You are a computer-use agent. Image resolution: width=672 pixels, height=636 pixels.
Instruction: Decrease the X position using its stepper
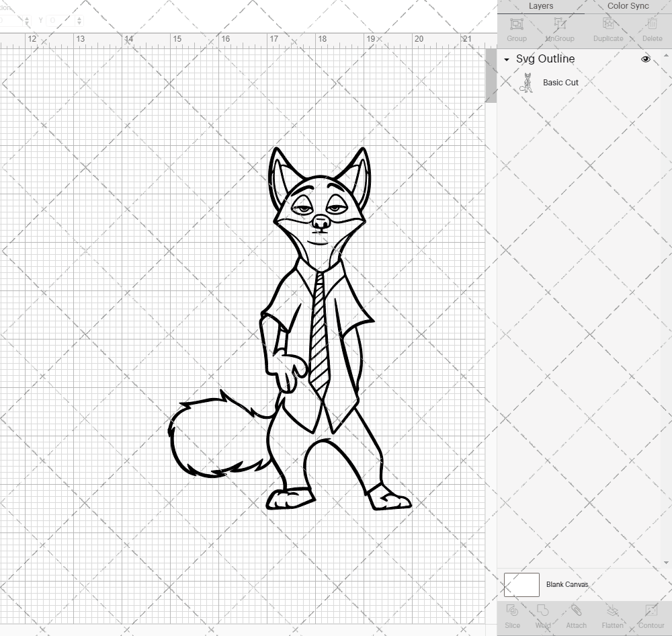[27, 23]
